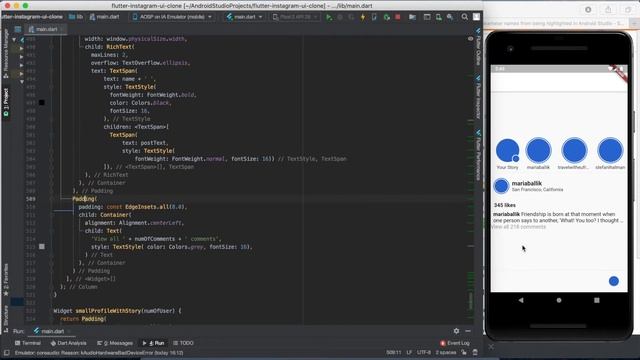Click the Padding( code on the highlighted line
This screenshot has height=360, width=640.
[x=84, y=199]
